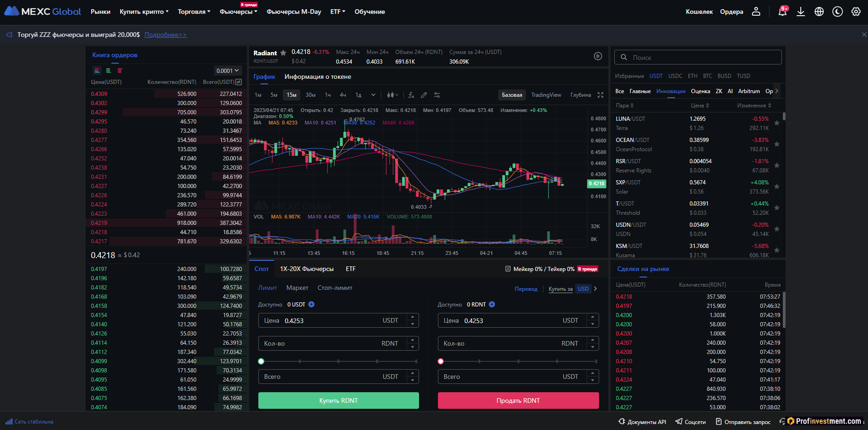This screenshot has height=430, width=868.
Task: Favorite the T/USDT pair star
Action: tap(777, 208)
